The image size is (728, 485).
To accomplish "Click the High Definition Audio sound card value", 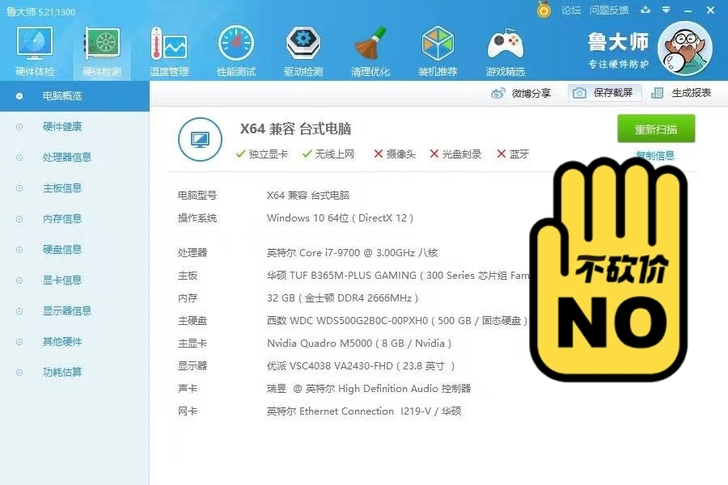I will (x=369, y=388).
